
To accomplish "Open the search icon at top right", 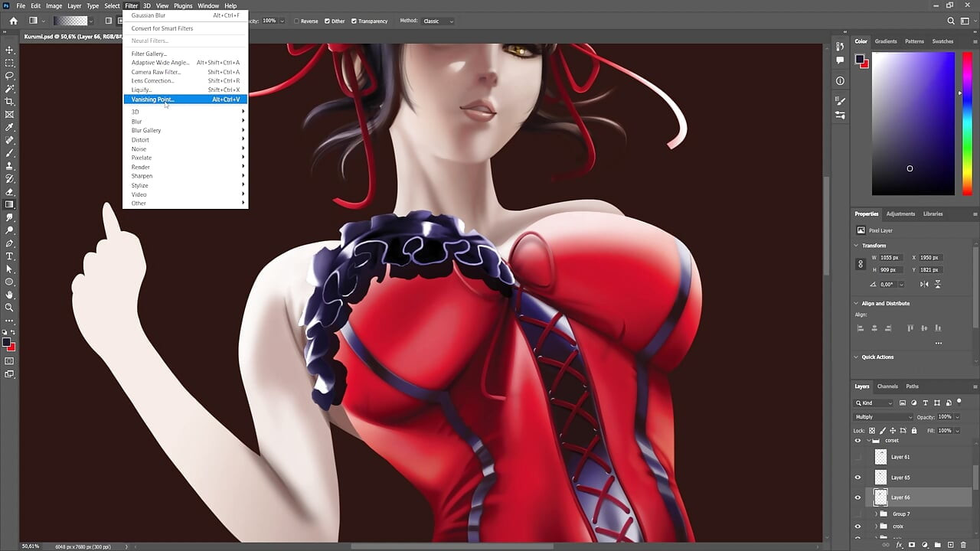I will point(952,21).
